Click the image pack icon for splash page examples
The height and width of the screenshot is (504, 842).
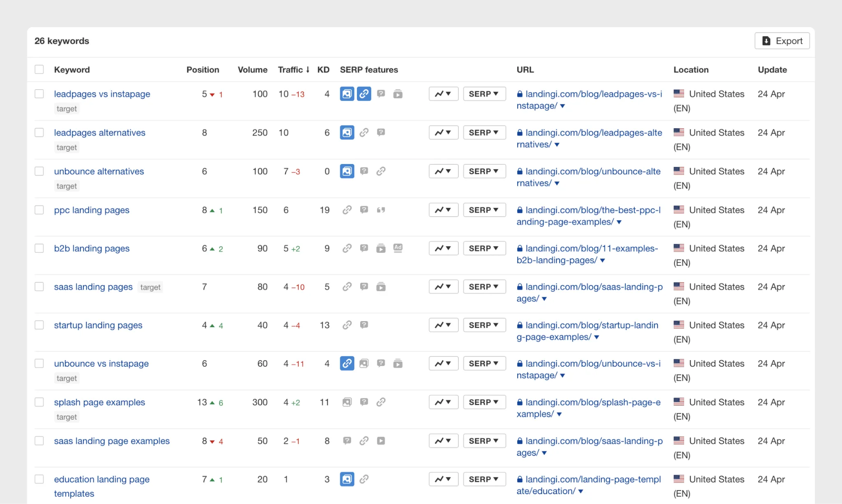pos(347,402)
